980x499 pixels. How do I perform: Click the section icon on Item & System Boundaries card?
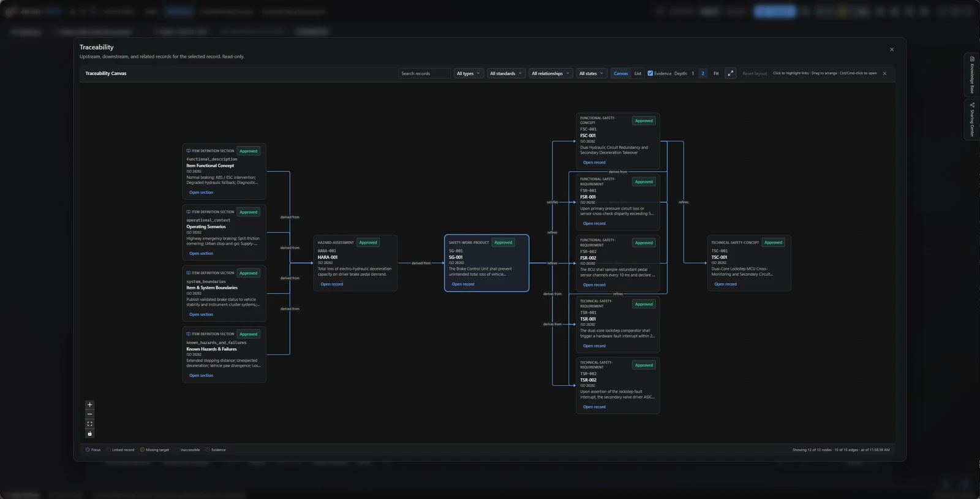188,273
